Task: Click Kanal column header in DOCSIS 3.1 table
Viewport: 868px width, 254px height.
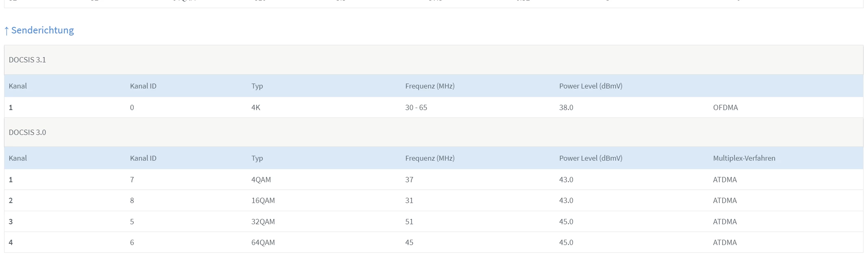Action: 18,86
